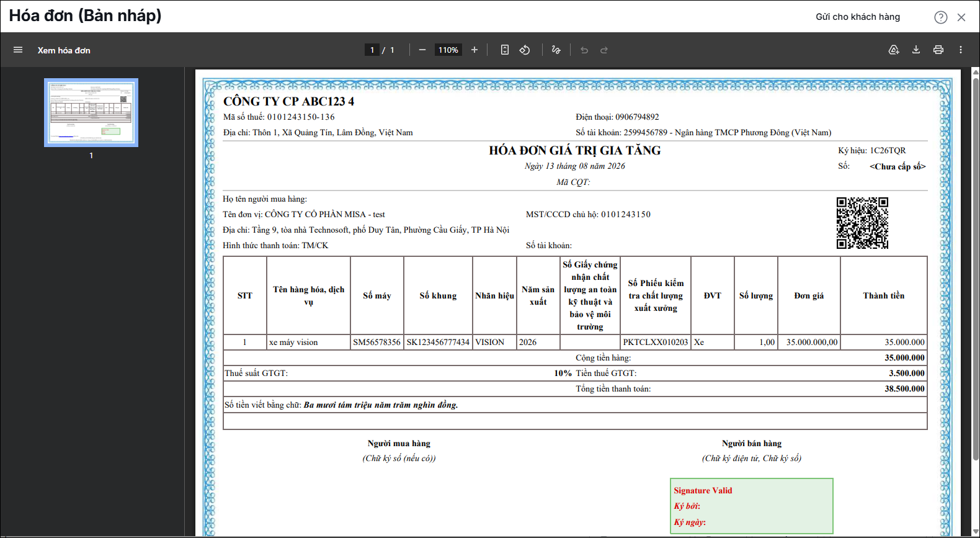980x538 pixels.
Task: Select the page 1 thumbnail
Action: 91,112
